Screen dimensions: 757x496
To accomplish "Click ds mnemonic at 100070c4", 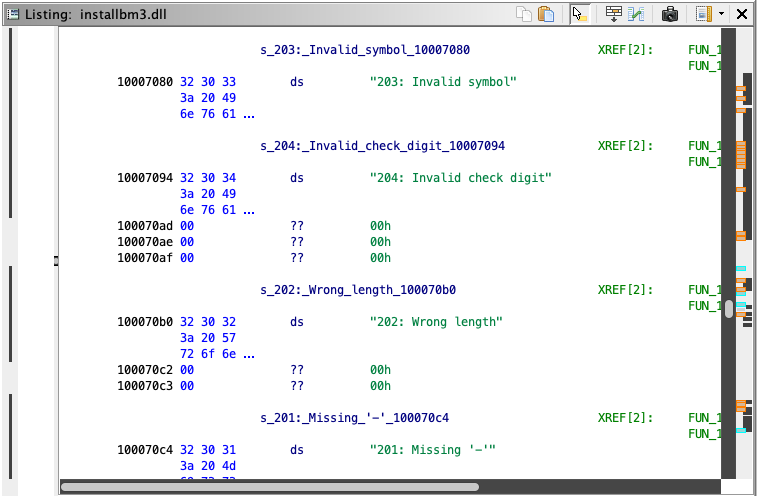I will [297, 450].
